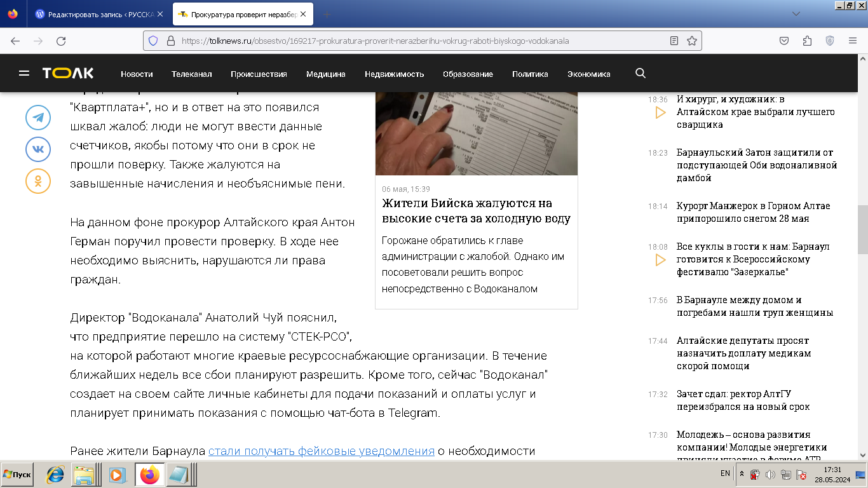
Task: Open the browser extensions puzzle icon
Action: tap(806, 40)
